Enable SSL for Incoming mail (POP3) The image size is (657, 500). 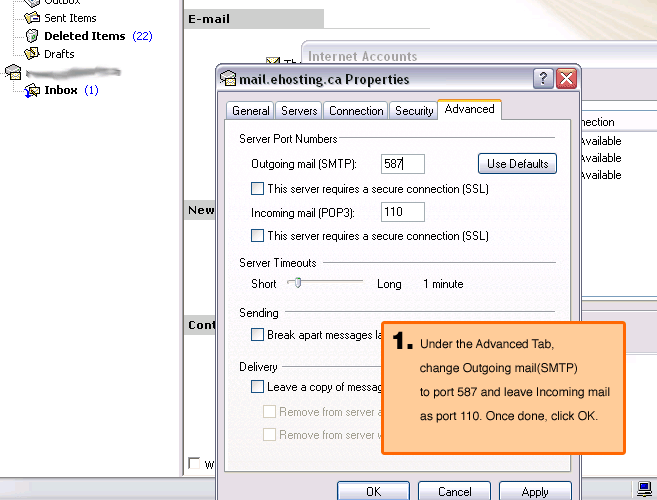pyautogui.click(x=257, y=236)
